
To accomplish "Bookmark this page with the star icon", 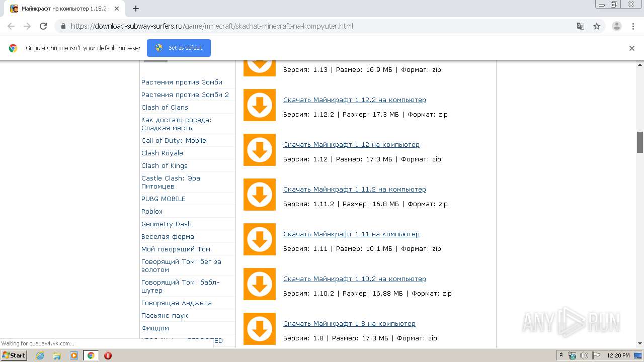I will click(597, 26).
